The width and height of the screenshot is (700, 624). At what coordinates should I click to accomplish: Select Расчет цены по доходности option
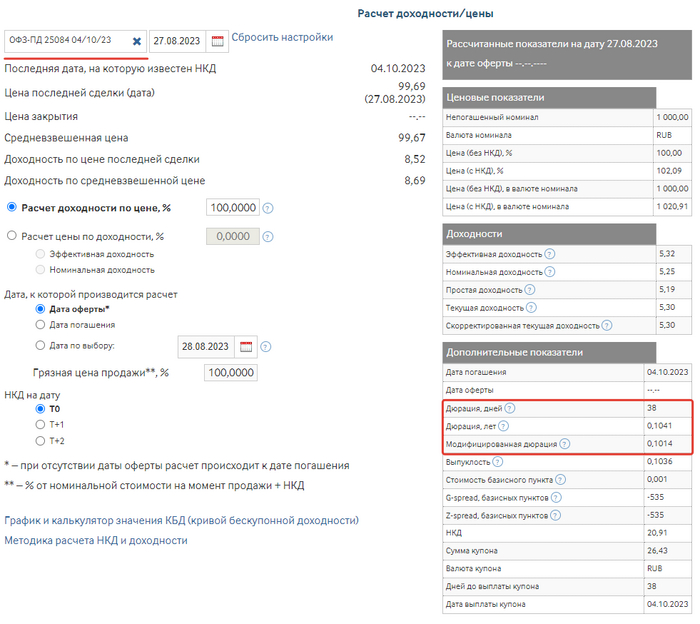pos(12,237)
